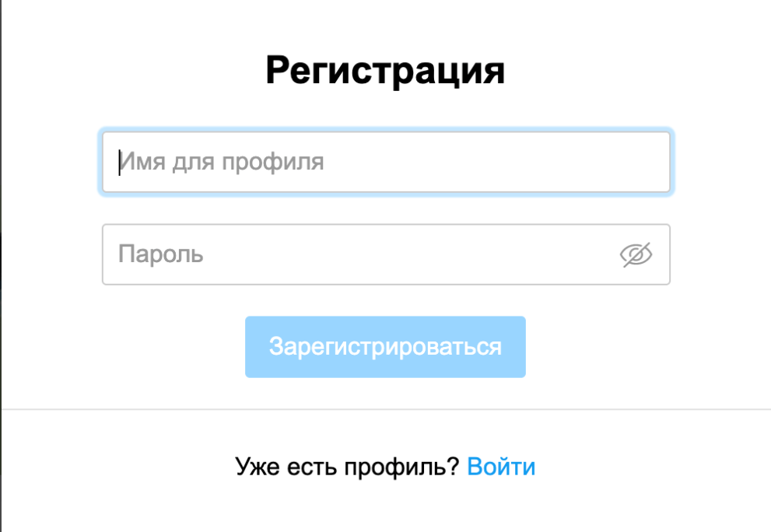Viewport: 771px width, 532px height.
Task: Go to sign-in via the blue "Войти" link
Action: tap(501, 467)
